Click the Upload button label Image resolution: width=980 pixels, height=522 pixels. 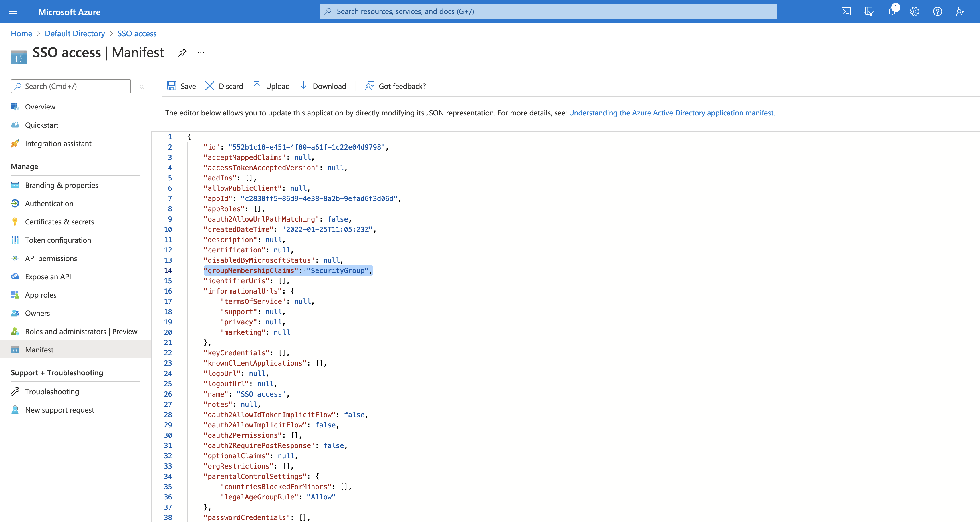point(278,86)
